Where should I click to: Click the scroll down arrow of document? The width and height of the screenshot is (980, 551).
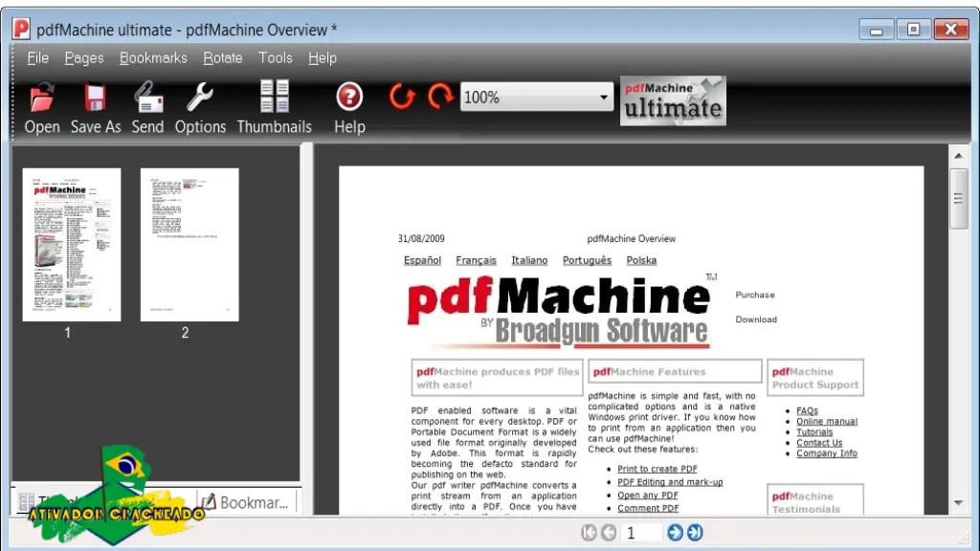pyautogui.click(x=958, y=503)
